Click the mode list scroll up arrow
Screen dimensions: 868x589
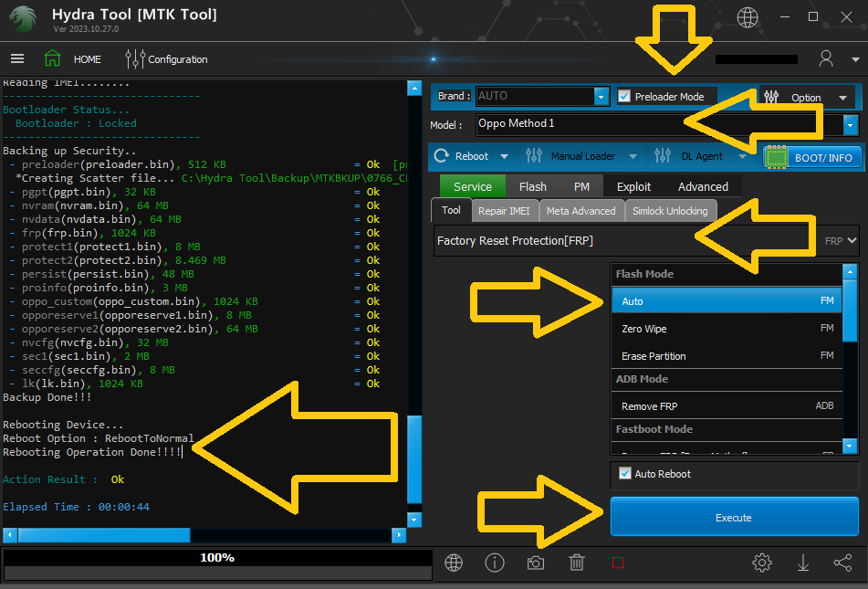pyautogui.click(x=850, y=271)
